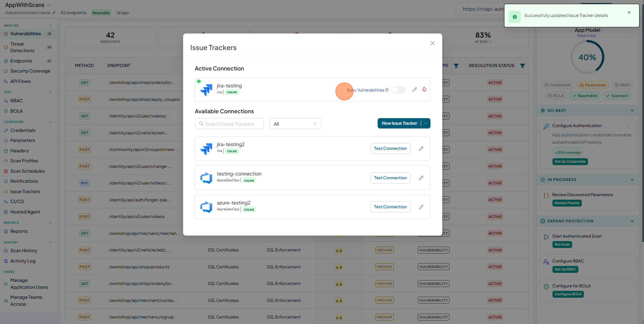Image resolution: width=644 pixels, height=324 pixels.
Task: Edit the jira-testing2 connection pencil
Action: click(x=421, y=149)
